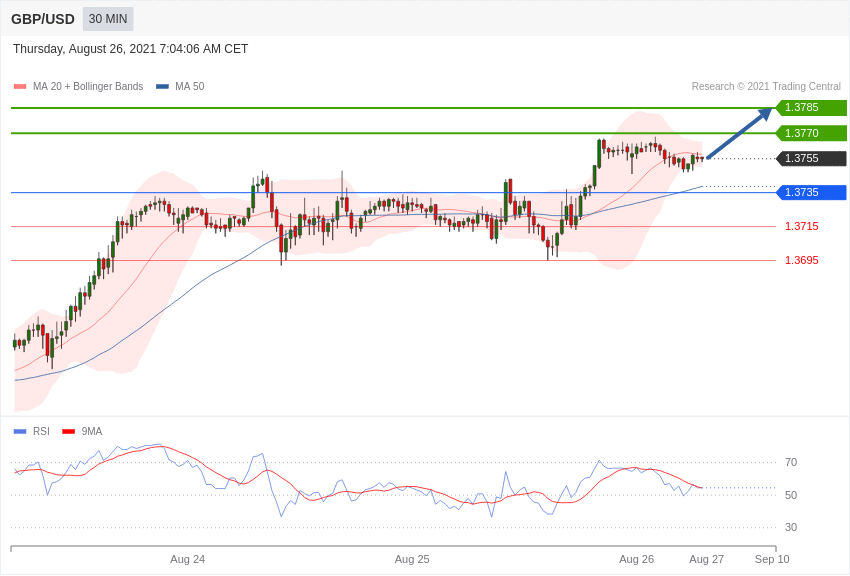Image resolution: width=850 pixels, height=576 pixels.
Task: Click the 30 MIN timeframe badge
Action: point(108,19)
